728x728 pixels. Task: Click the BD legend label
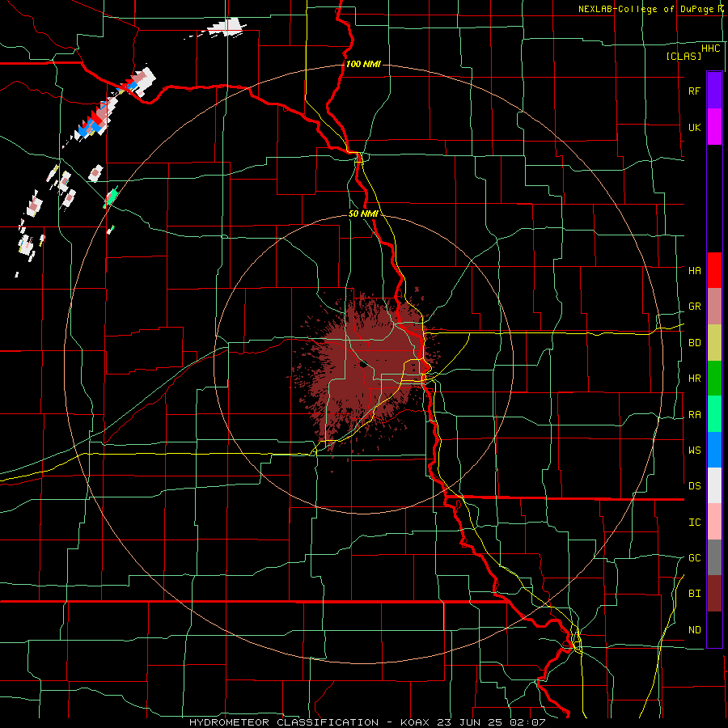694,343
